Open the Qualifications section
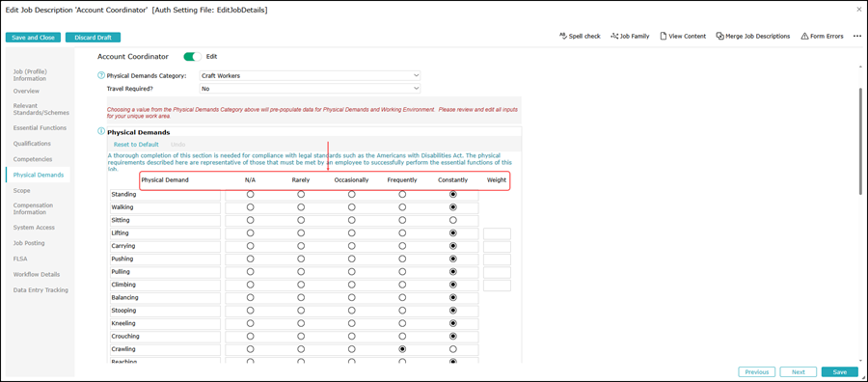This screenshot has width=868, height=382. (32, 144)
